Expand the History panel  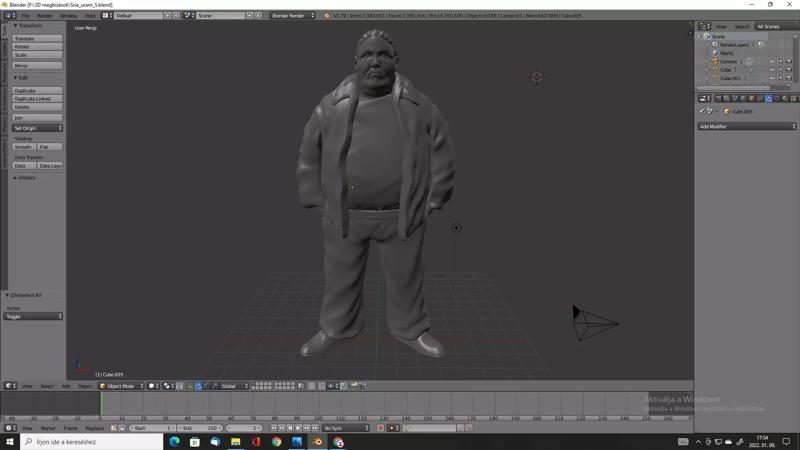[25, 178]
